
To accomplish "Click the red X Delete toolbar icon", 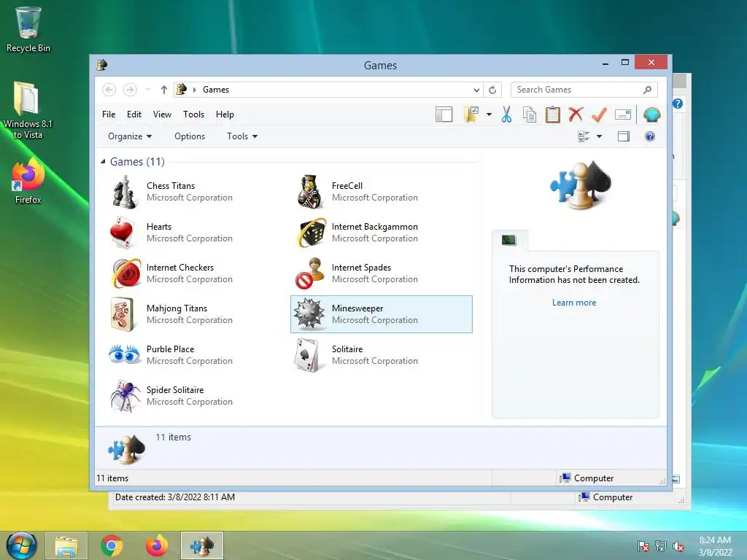I will tap(576, 114).
